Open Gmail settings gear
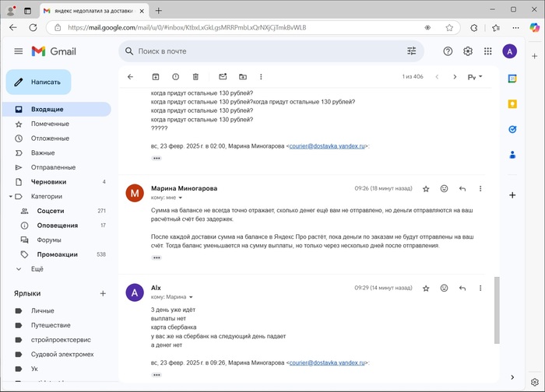Viewport: 545px width, 392px height. 468,51
